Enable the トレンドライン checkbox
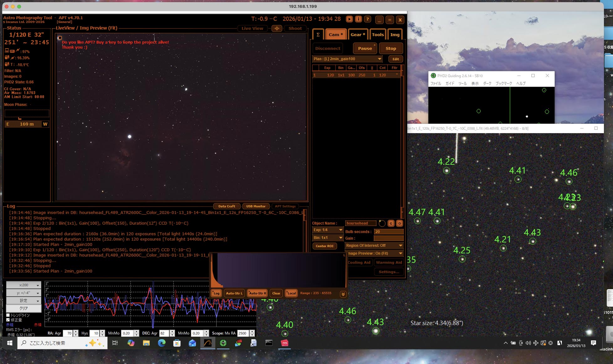The height and width of the screenshot is (364, 613). [x=8, y=315]
